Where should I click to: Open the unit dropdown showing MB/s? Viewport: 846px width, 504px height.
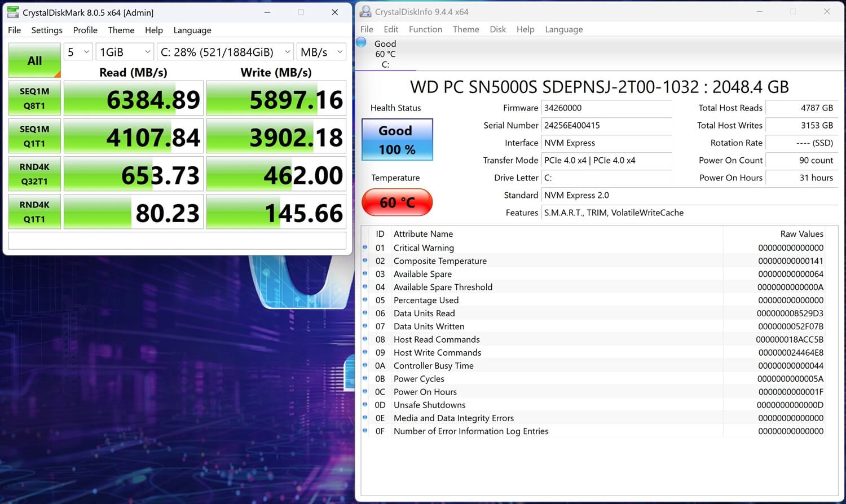pos(321,52)
